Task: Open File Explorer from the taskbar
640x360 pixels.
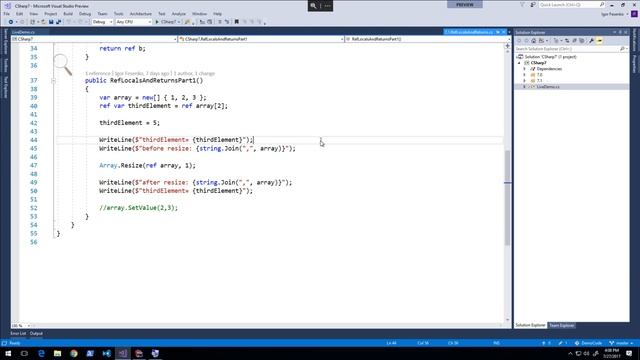Action: (58, 353)
